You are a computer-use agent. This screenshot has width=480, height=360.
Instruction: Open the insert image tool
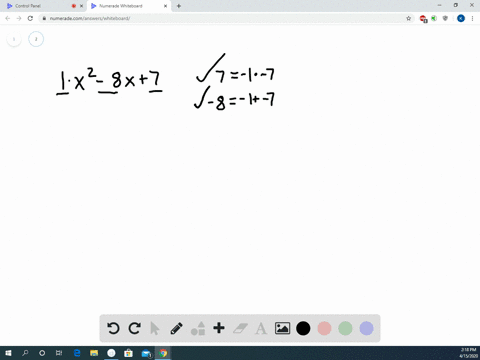tap(282, 328)
